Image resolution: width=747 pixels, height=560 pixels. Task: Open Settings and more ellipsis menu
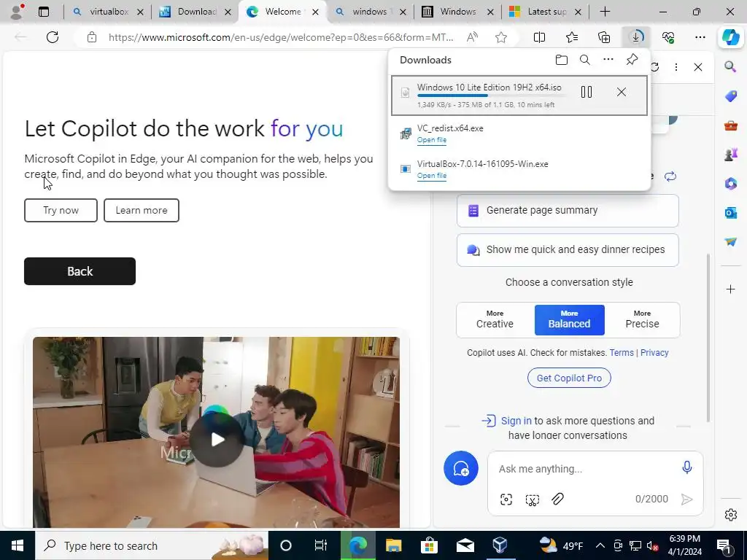(700, 37)
